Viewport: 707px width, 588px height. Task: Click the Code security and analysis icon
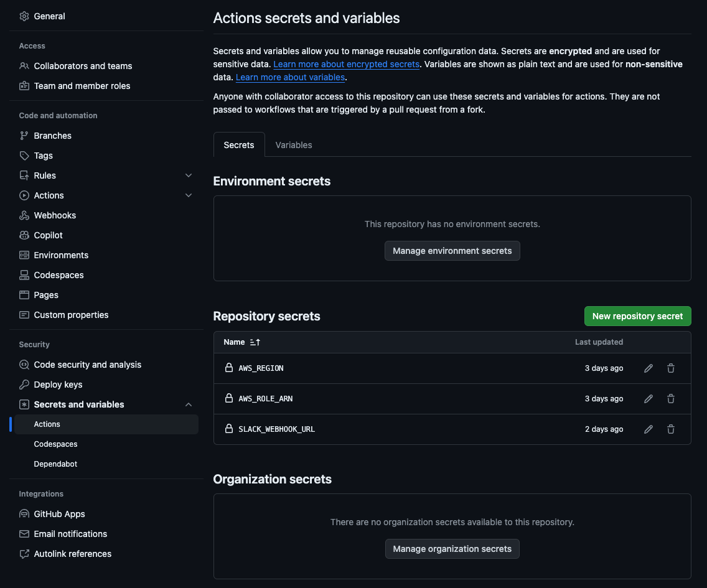click(24, 365)
